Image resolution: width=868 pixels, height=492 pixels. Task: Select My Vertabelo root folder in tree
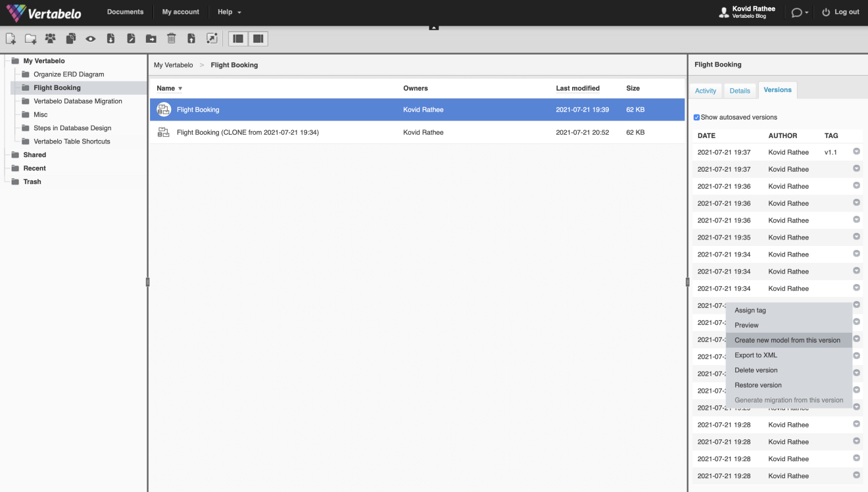point(44,61)
